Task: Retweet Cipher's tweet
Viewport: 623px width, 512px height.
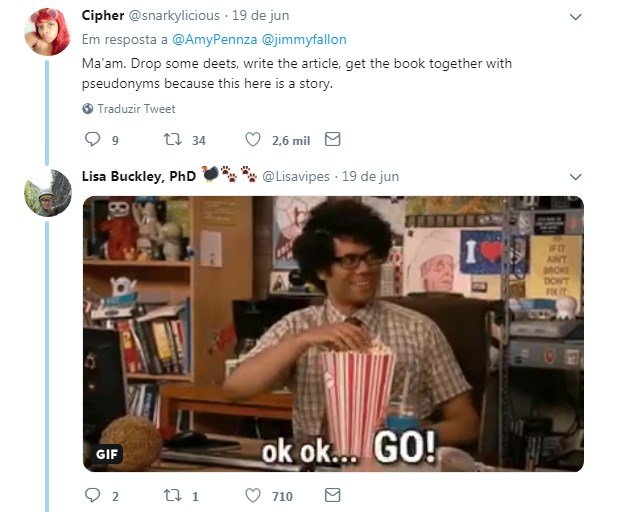Action: coord(173,139)
